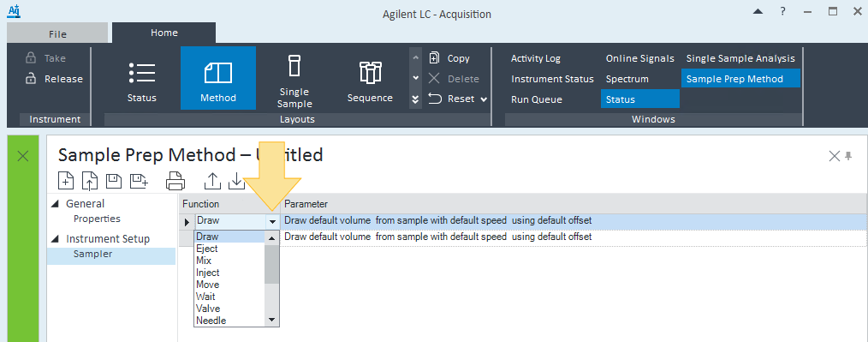This screenshot has height=342, width=868.
Task: Click the download arrow icon in the method toolbar
Action: click(237, 180)
